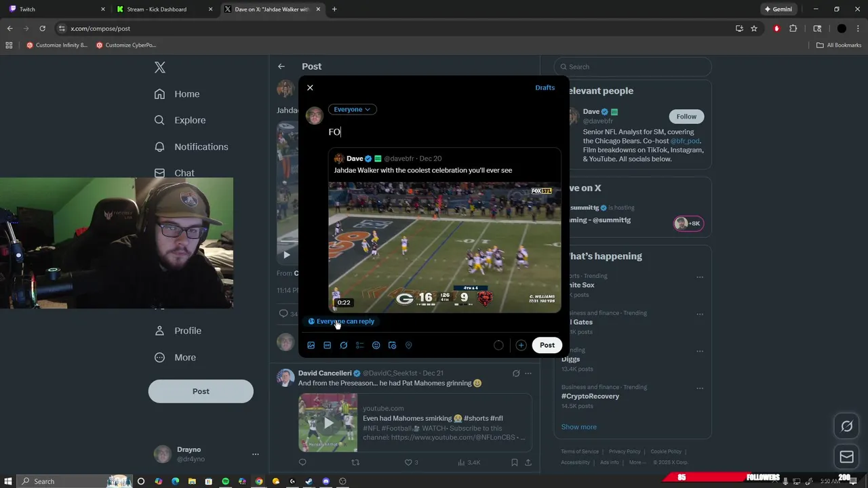Add another post to the thread
Image resolution: width=868 pixels, height=488 pixels.
click(521, 345)
